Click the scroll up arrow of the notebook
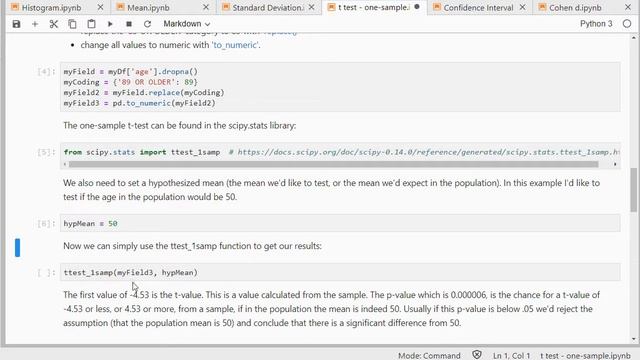 pyautogui.click(x=633, y=38)
